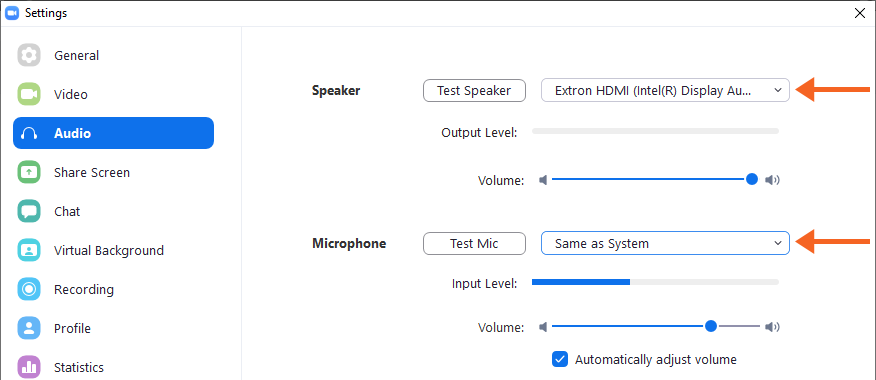Go to the Recording tab label
Screen dimensions: 876x380
(x=84, y=289)
